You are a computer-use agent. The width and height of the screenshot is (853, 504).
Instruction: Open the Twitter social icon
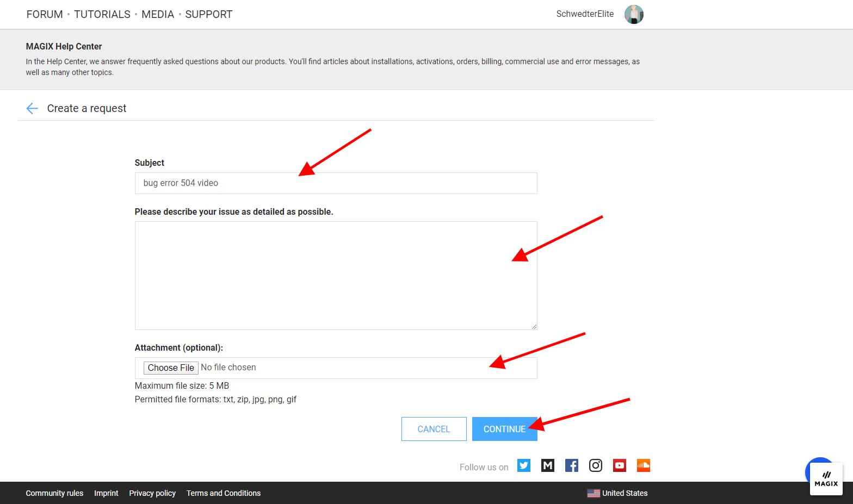click(524, 465)
